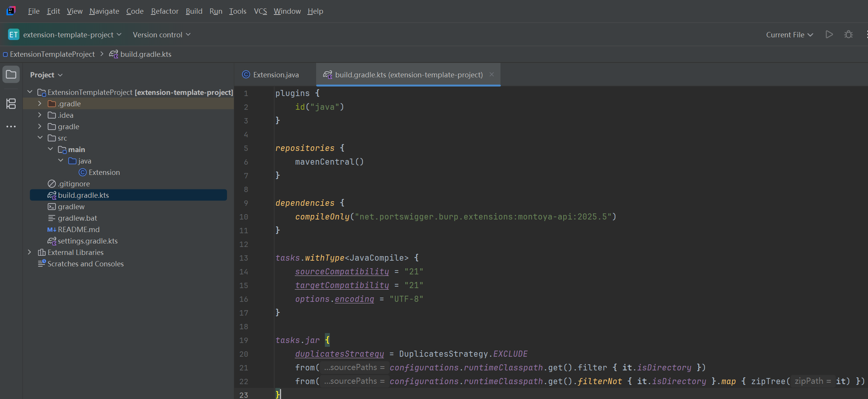The height and width of the screenshot is (399, 868).
Task: Click the gradlew.bat text file icon
Action: click(52, 218)
